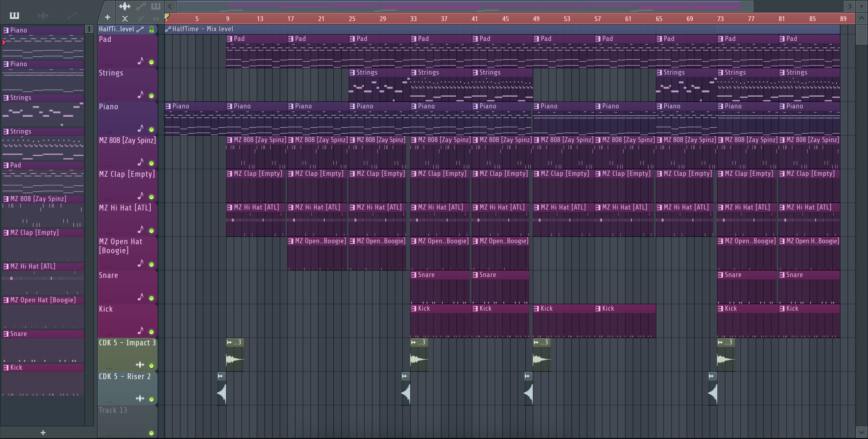Mute the Track 13 green LED
Screen dimensions: 868x439
(152, 433)
